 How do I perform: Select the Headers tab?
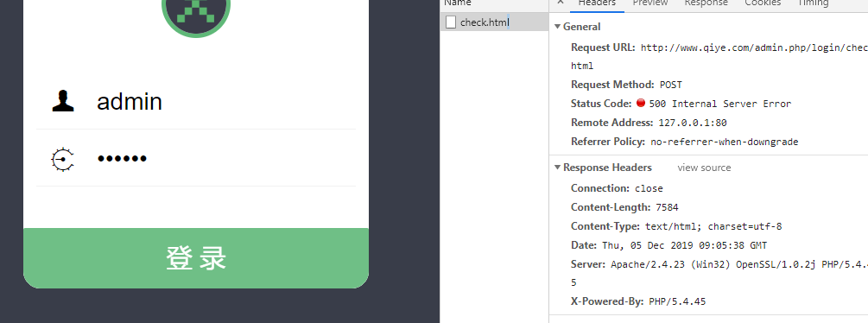pyautogui.click(x=597, y=3)
